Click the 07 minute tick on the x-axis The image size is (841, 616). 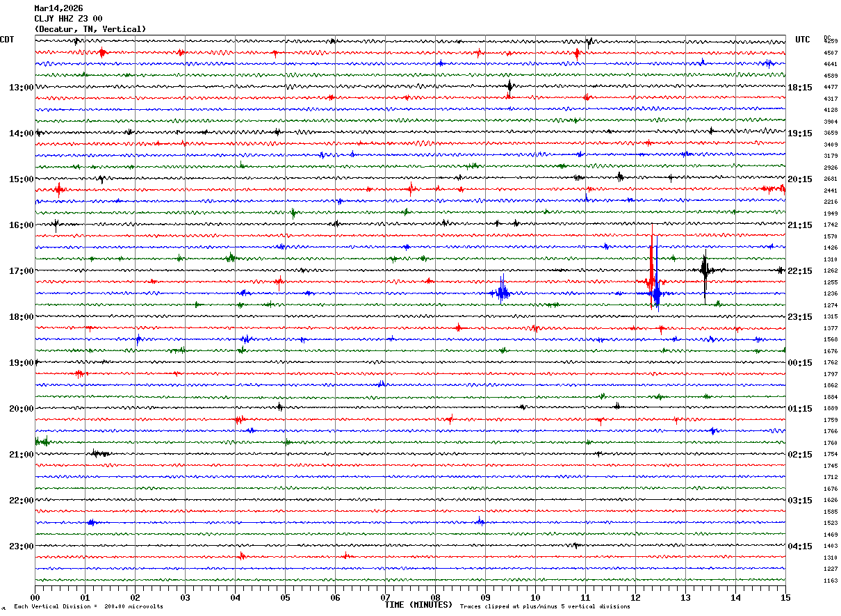coord(385,597)
